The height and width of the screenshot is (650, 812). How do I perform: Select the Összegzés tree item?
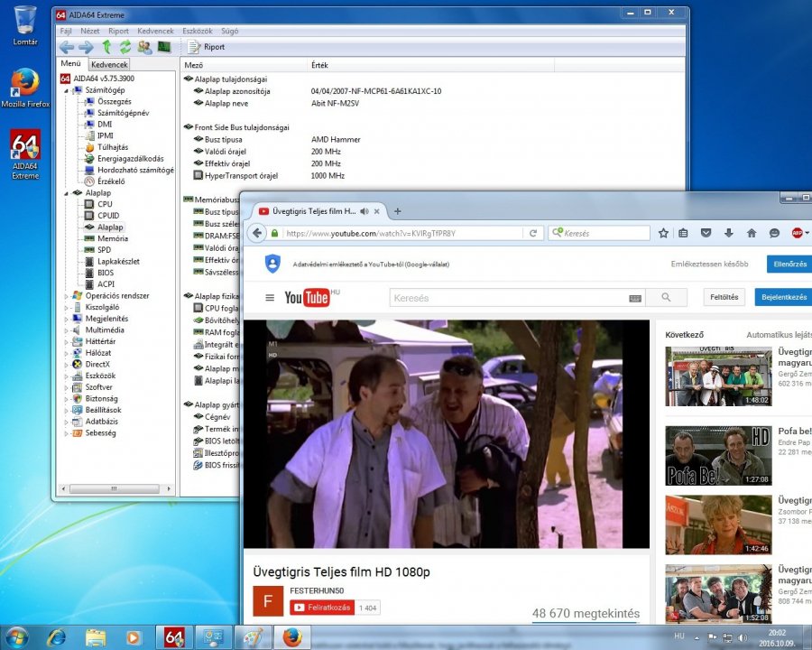pos(115,102)
